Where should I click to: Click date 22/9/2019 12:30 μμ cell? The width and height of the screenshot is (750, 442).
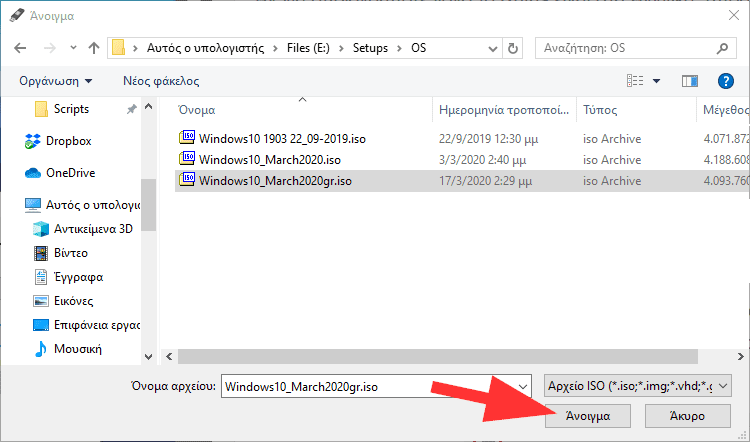tap(488, 139)
